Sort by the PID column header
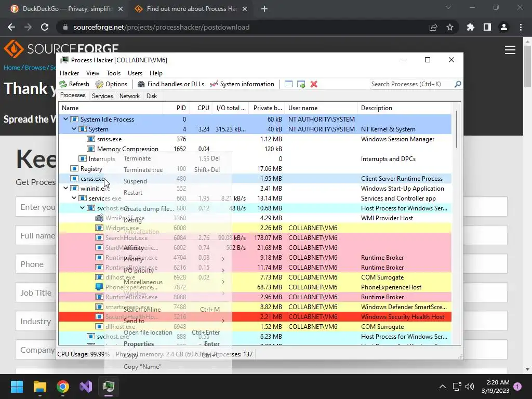 pos(176,108)
